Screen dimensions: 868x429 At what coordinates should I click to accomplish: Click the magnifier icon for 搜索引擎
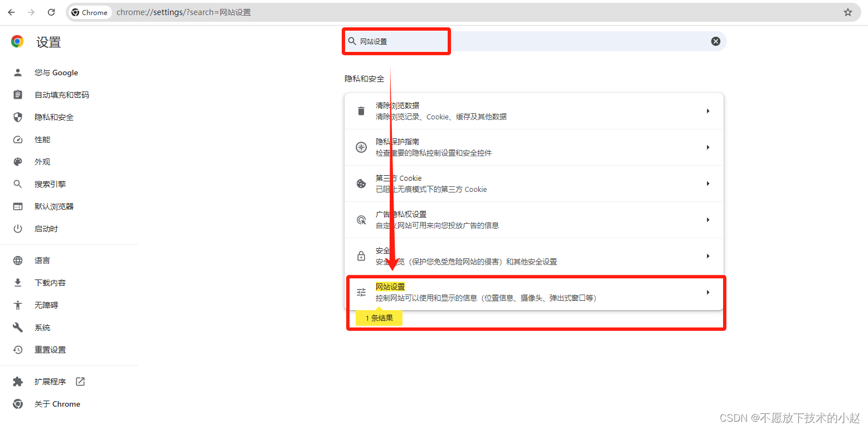click(18, 184)
